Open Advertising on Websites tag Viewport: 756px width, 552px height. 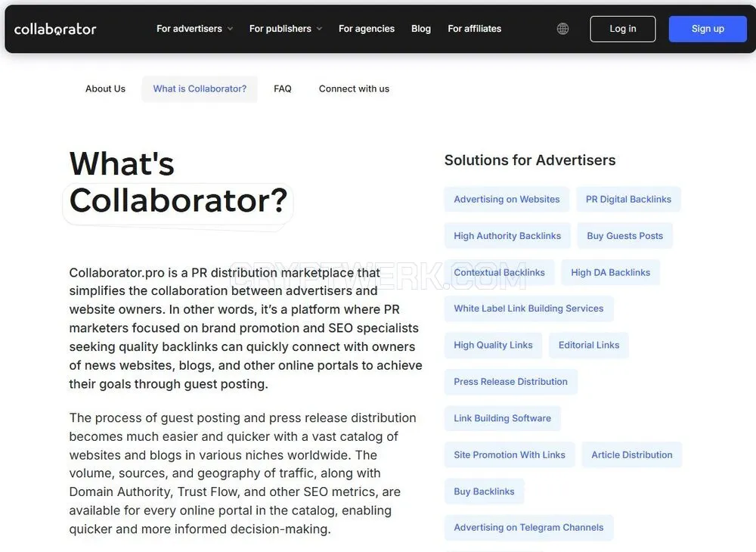507,199
